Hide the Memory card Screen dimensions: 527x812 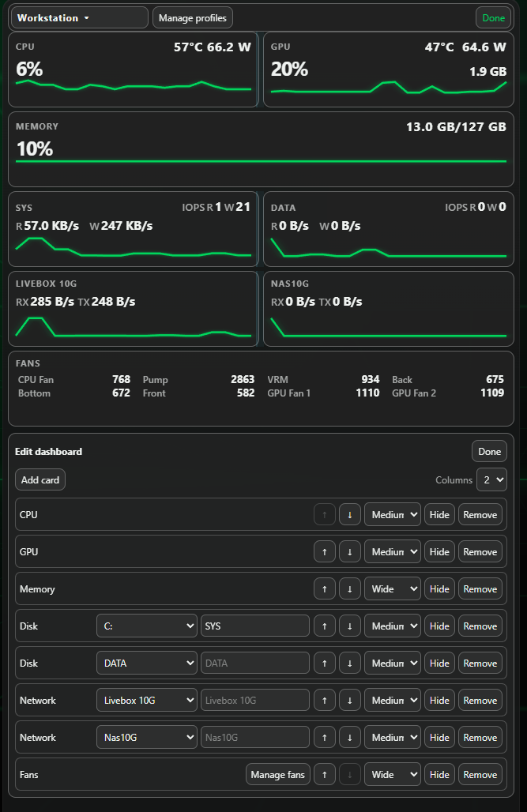pos(439,588)
